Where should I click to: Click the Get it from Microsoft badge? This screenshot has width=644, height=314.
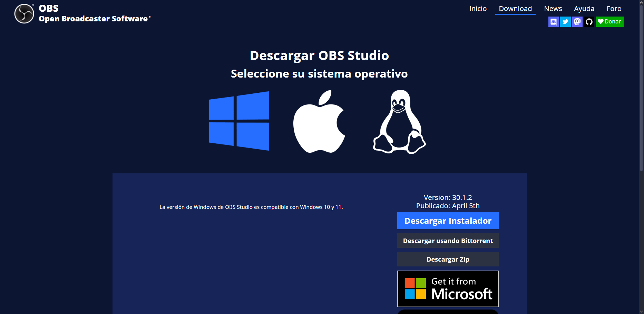click(448, 289)
